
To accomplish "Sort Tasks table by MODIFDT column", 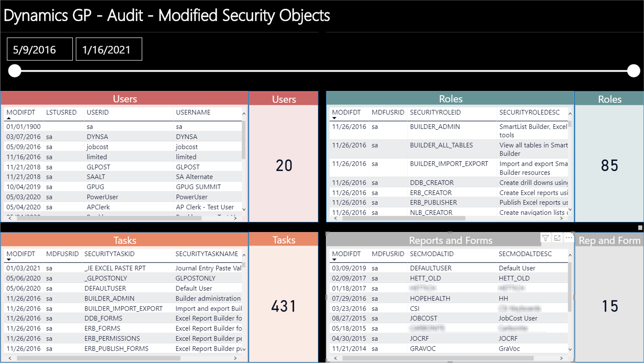I will click(21, 254).
